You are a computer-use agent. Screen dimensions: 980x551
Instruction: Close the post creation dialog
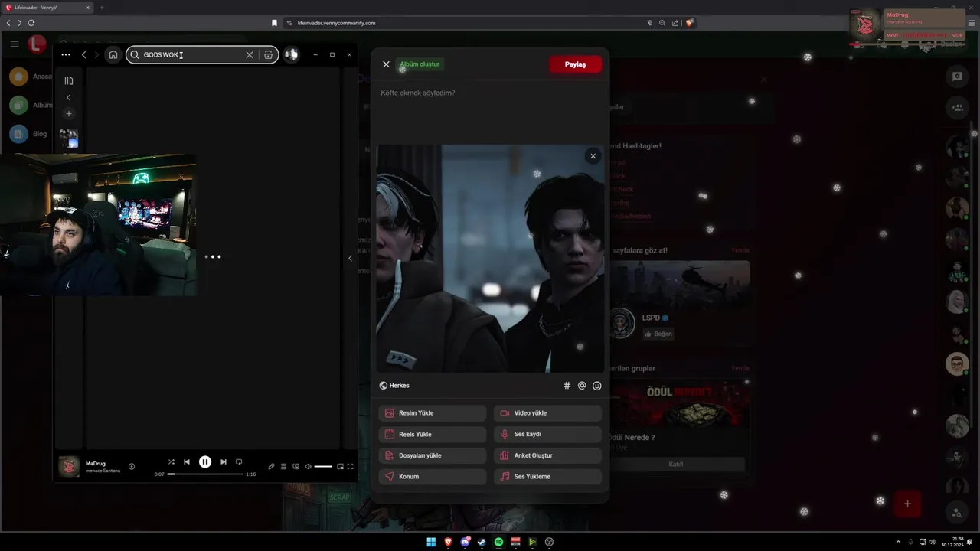(386, 64)
